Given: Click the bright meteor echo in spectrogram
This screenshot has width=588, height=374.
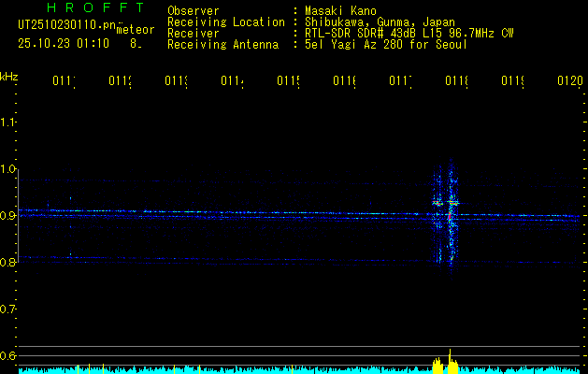Looking at the screenshot, I should click(450, 211).
